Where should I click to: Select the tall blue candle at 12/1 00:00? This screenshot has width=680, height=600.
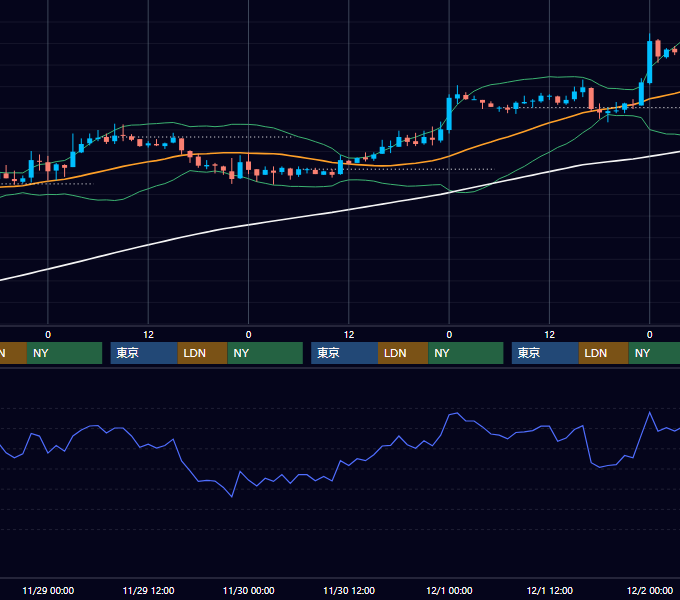pos(449,114)
